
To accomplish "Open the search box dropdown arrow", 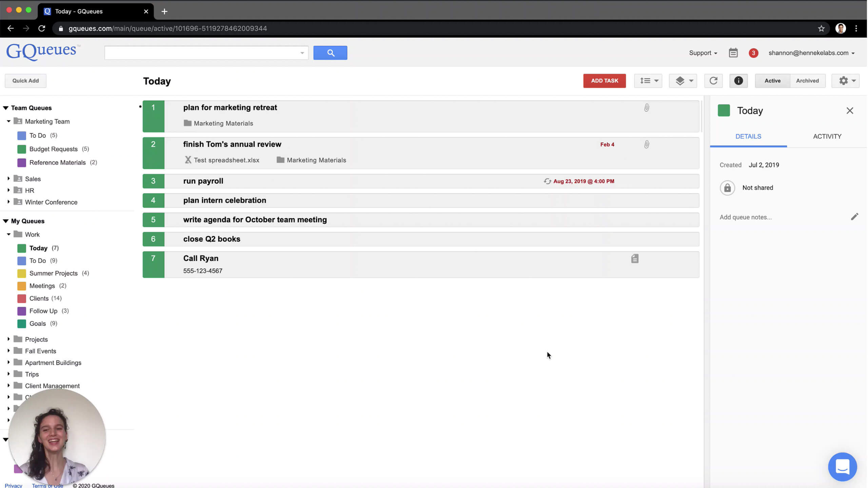I will tap(302, 53).
